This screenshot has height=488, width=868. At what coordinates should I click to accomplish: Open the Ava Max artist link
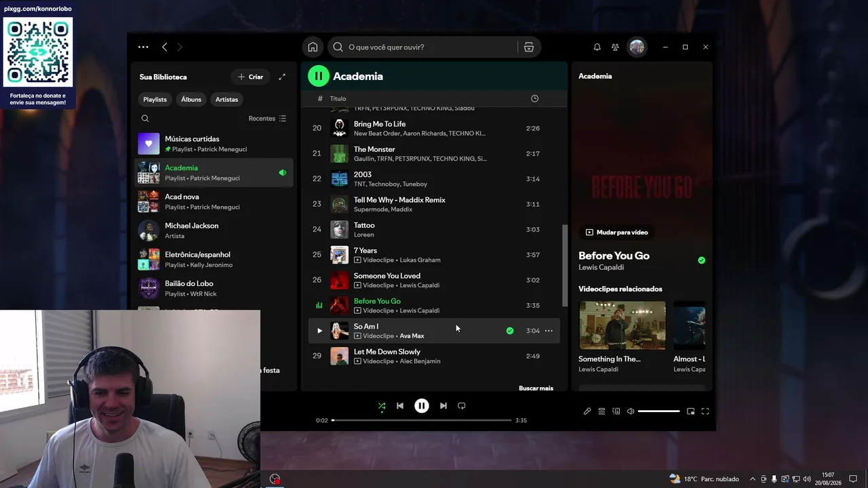tap(412, 336)
